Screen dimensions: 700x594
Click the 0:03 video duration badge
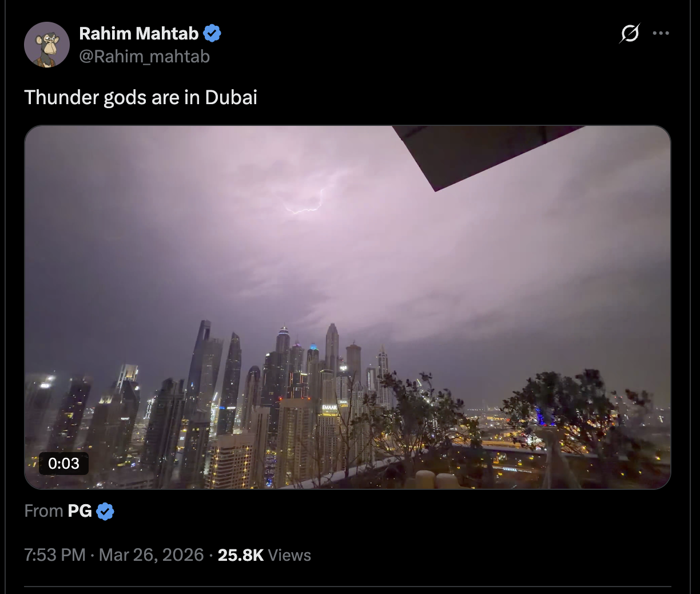click(x=63, y=464)
